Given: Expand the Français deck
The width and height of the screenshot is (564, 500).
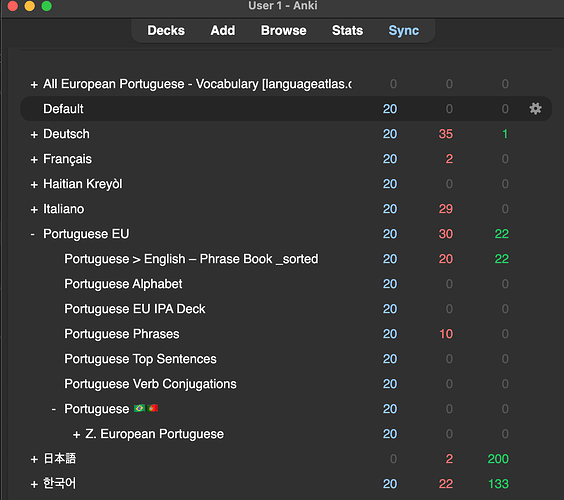Looking at the screenshot, I should click(34, 159).
